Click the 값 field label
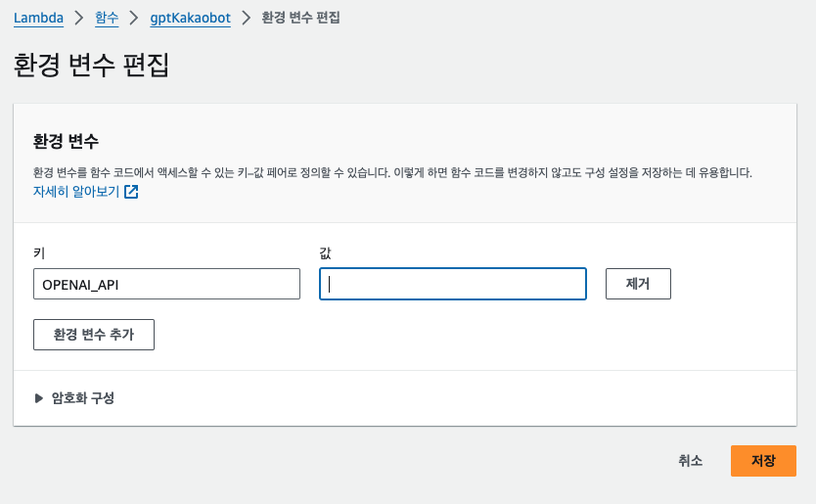This screenshot has width=816, height=504. click(325, 253)
